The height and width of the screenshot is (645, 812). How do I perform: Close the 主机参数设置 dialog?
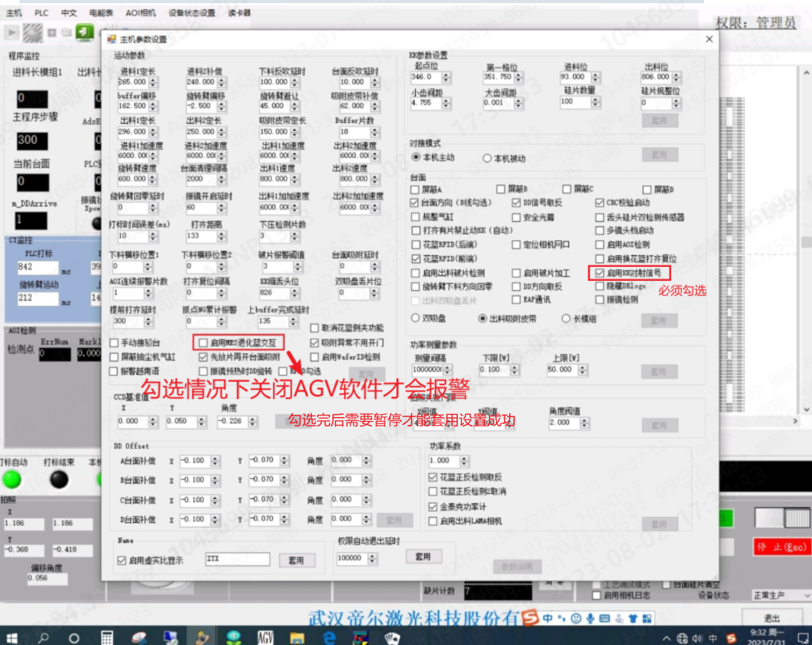pyautogui.click(x=709, y=40)
